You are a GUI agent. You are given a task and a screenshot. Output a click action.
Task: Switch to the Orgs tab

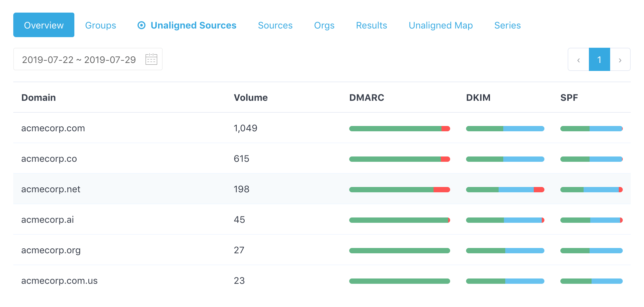[x=324, y=25]
